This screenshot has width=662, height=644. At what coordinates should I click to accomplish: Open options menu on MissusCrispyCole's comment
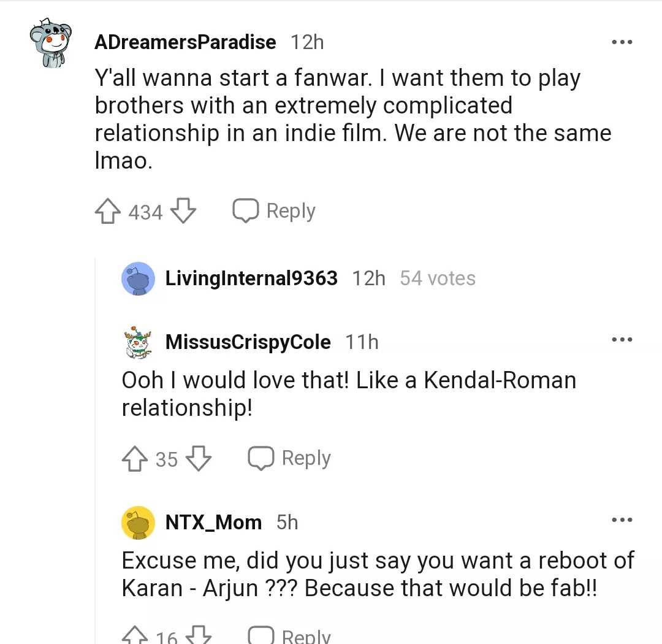coord(622,339)
